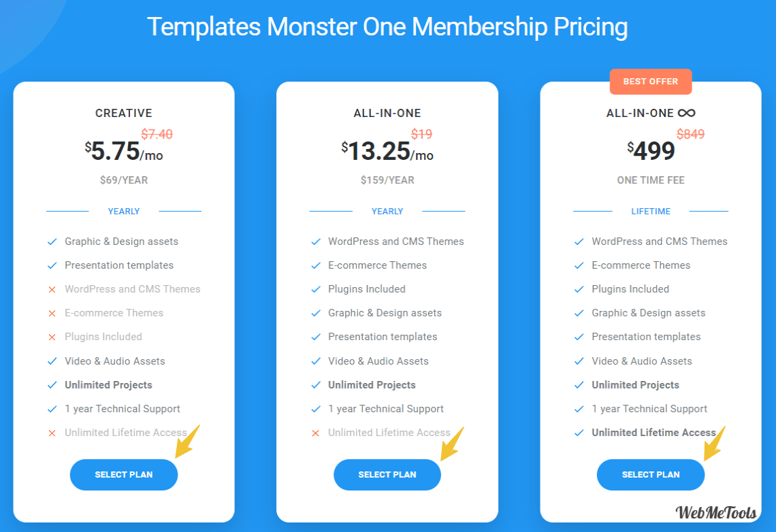
Task: Click checkmark beside WordPress and CMS Themes in All-in-One
Action: coord(316,242)
